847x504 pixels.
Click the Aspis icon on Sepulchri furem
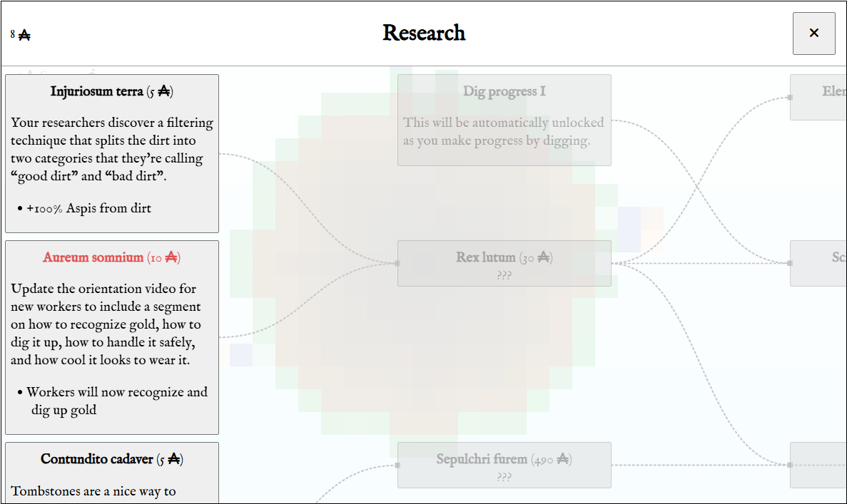pyautogui.click(x=563, y=459)
